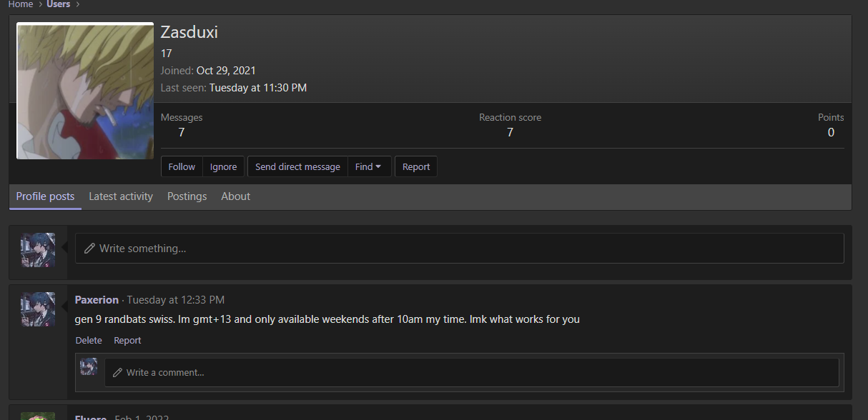Click pencil icon in Write a comment field
Screen dimensions: 868x420
(x=118, y=373)
